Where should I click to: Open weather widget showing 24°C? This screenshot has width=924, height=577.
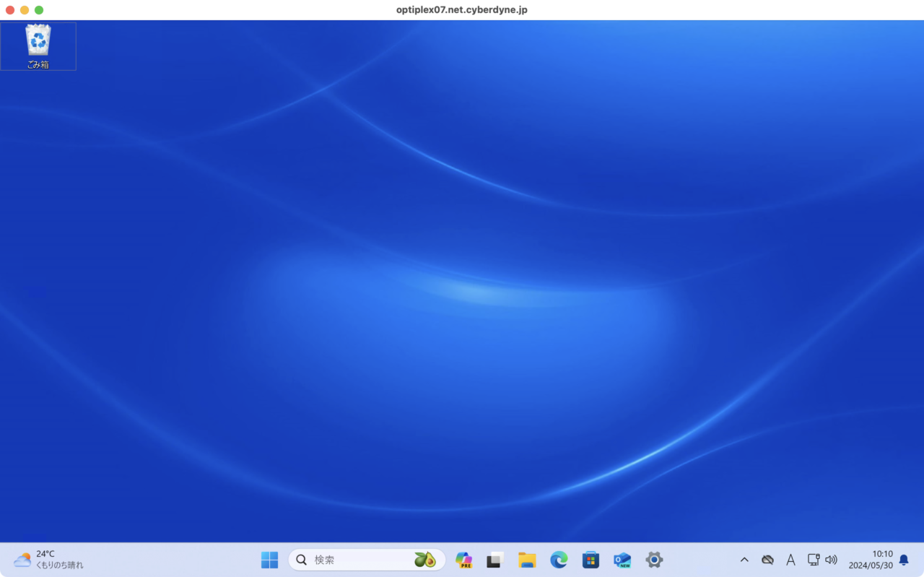click(48, 560)
